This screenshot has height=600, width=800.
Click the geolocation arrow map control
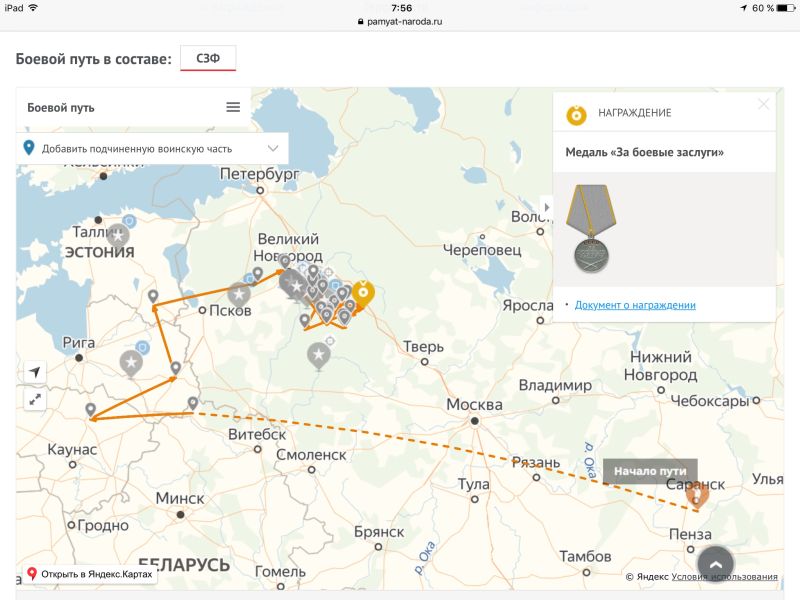point(35,372)
